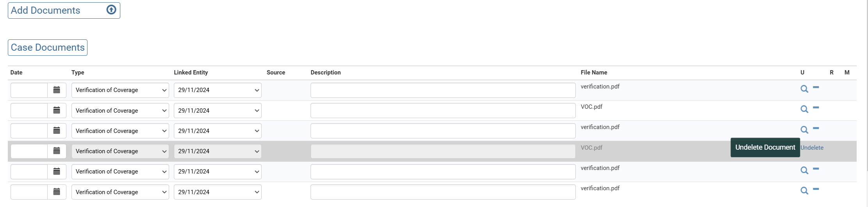
Task: Click the Description field in the first row
Action: tap(443, 90)
